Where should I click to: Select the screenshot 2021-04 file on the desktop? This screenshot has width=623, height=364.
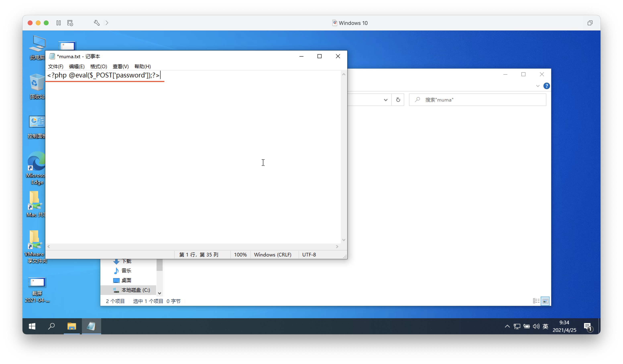pyautogui.click(x=37, y=290)
